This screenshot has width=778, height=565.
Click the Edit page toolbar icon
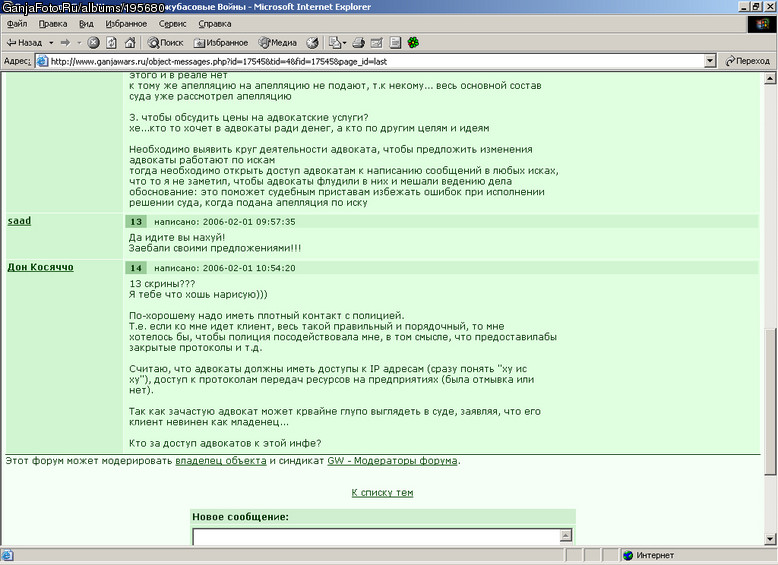(x=377, y=43)
